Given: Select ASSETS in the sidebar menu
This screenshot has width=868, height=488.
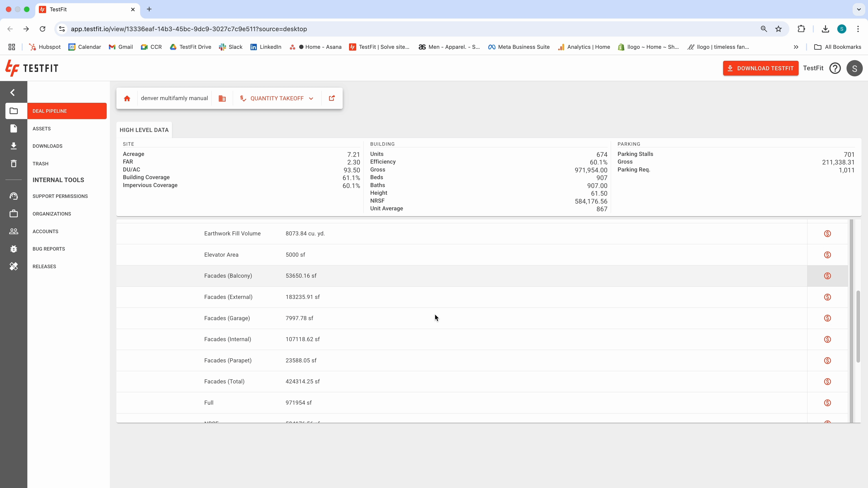Looking at the screenshot, I should tap(42, 128).
